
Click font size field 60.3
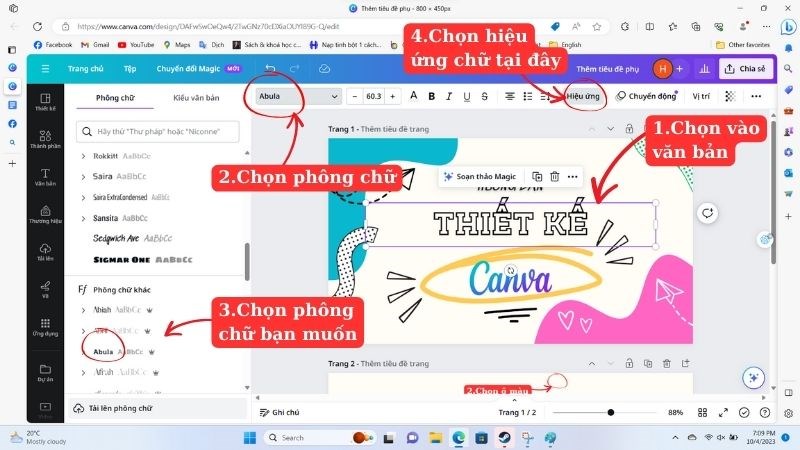373,96
